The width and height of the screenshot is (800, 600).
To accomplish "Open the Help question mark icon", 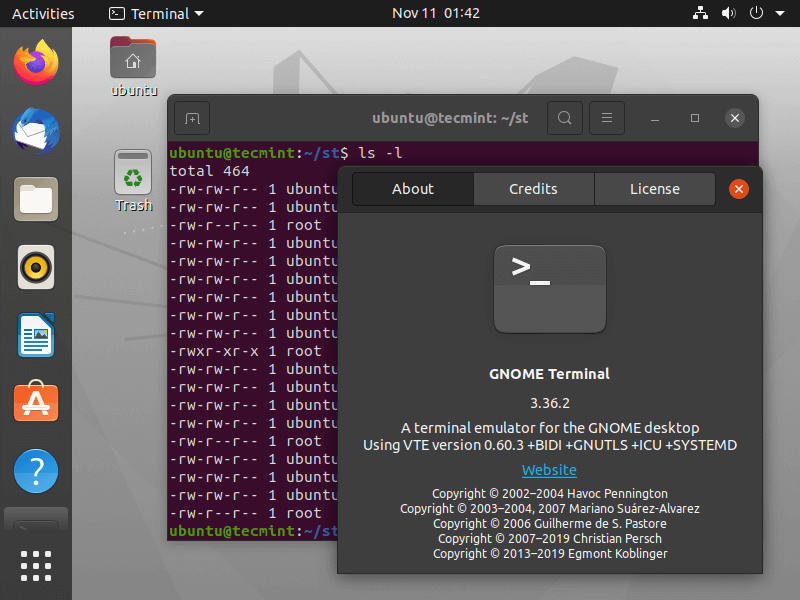I will (x=36, y=471).
